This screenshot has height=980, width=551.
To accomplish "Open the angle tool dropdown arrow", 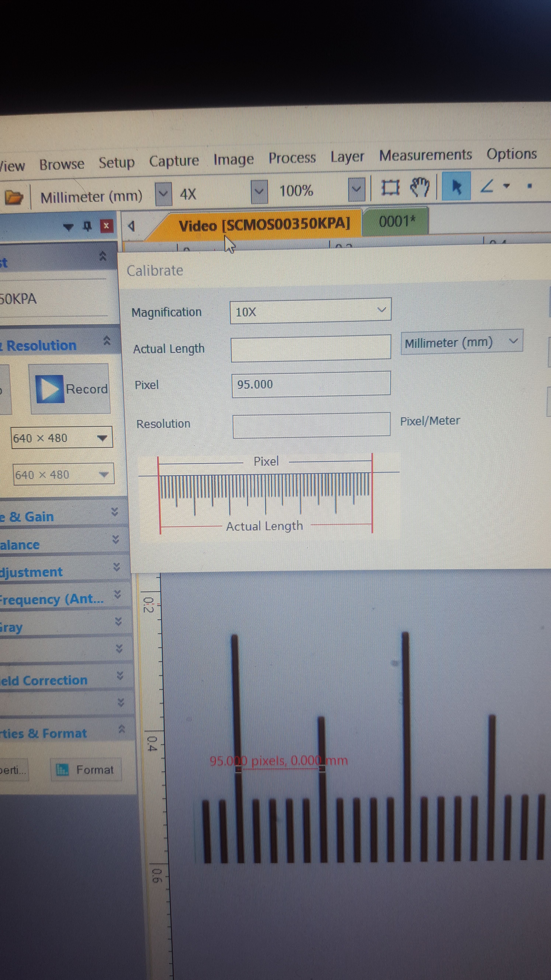I will pyautogui.click(x=506, y=186).
